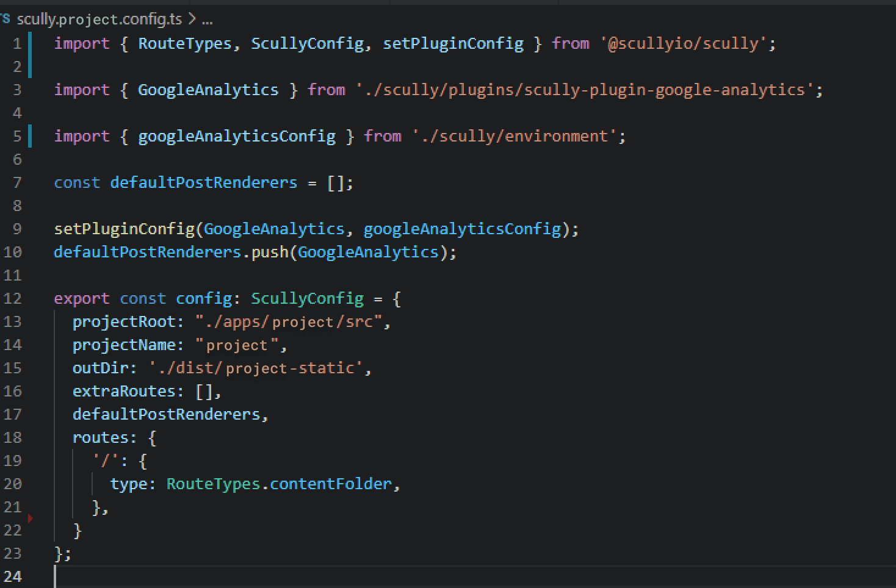Click ScullyConfig type on line 12
Viewport: 896px width, 588px height.
[307, 298]
